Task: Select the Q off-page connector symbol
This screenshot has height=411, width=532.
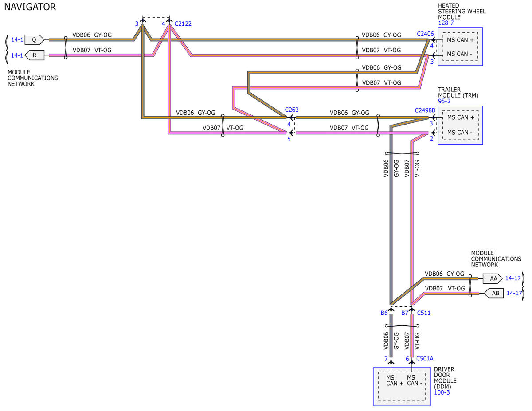Action: tap(35, 39)
